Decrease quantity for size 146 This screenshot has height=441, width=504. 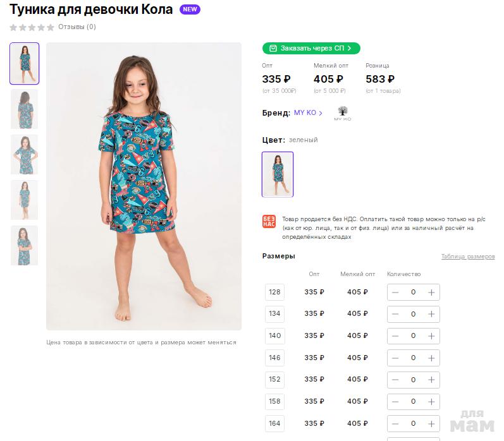pos(395,358)
